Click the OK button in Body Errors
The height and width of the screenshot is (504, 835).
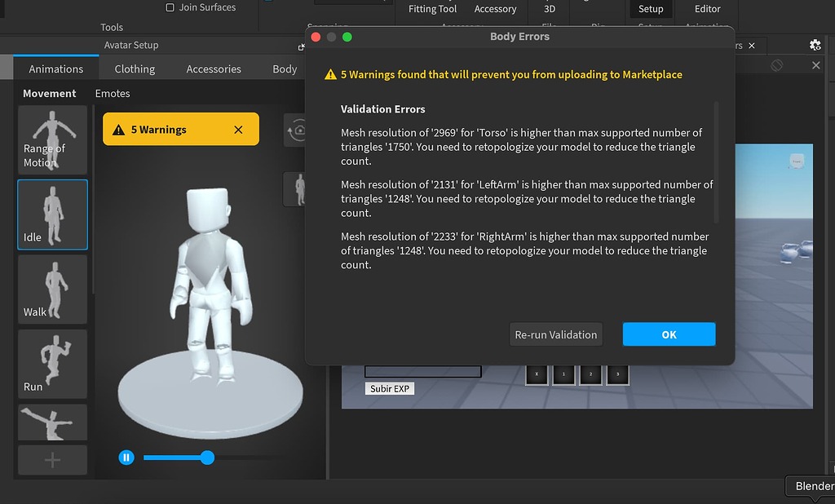[669, 334]
